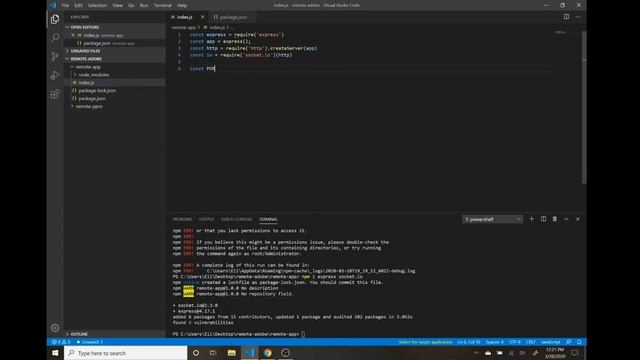Click the VS Code taskbar icon
640x360 pixels.
coord(249,353)
